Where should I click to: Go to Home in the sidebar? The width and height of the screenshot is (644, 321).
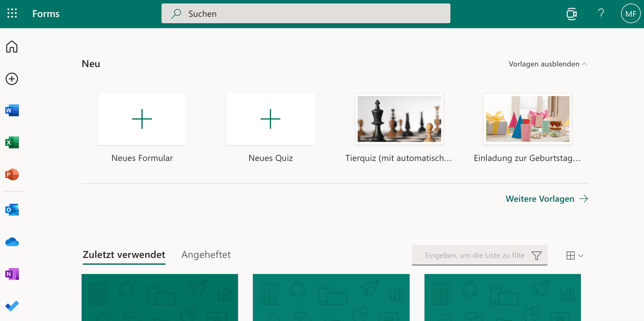click(12, 46)
